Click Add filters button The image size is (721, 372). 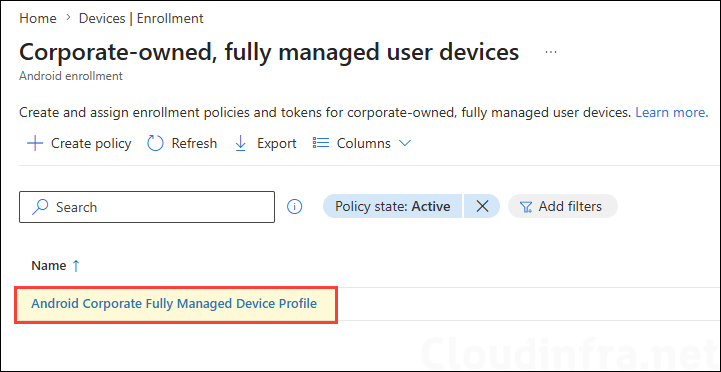click(x=563, y=206)
